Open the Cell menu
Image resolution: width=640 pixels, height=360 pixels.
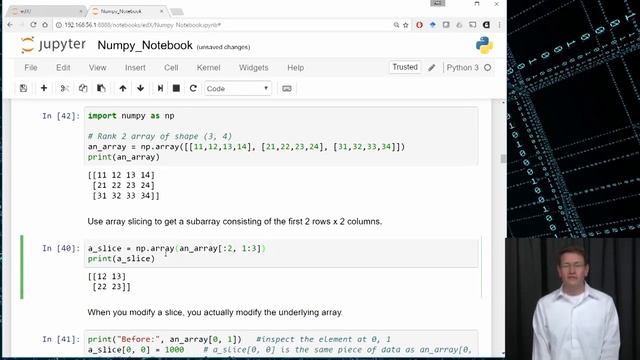point(171,68)
